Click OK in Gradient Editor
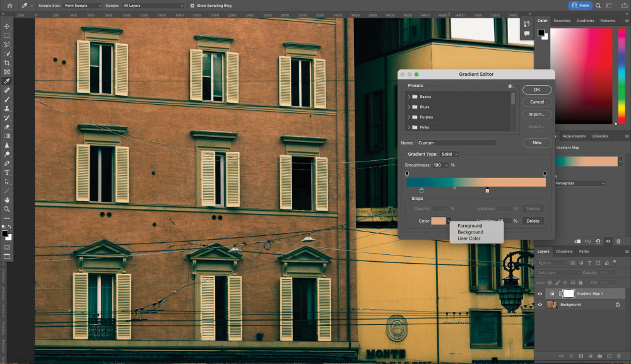This screenshot has height=364, width=631. [x=537, y=90]
